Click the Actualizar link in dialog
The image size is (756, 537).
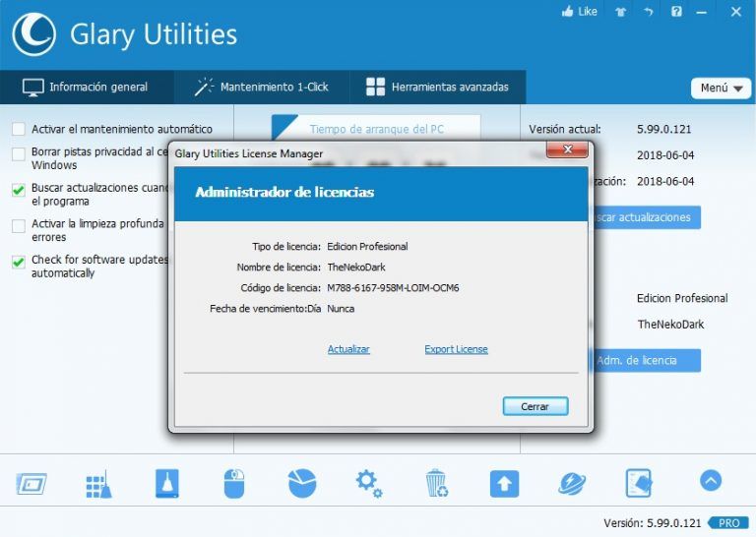[x=348, y=349]
